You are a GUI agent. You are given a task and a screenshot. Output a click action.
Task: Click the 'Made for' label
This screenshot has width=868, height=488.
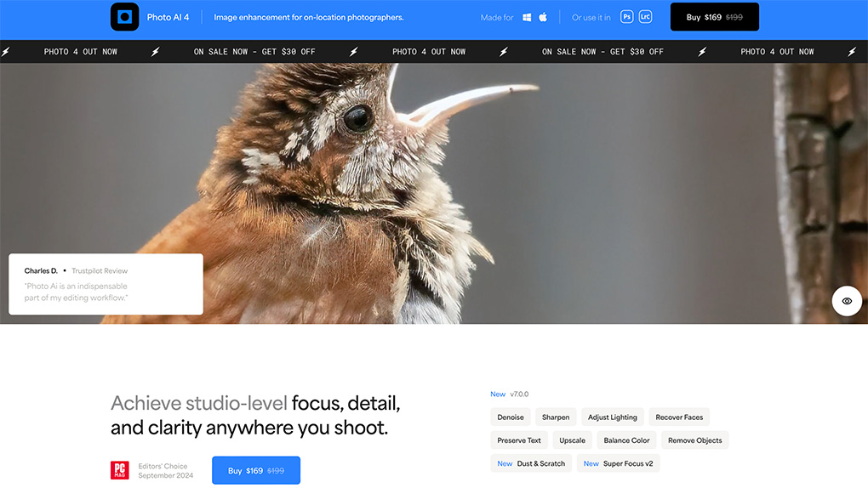point(497,17)
